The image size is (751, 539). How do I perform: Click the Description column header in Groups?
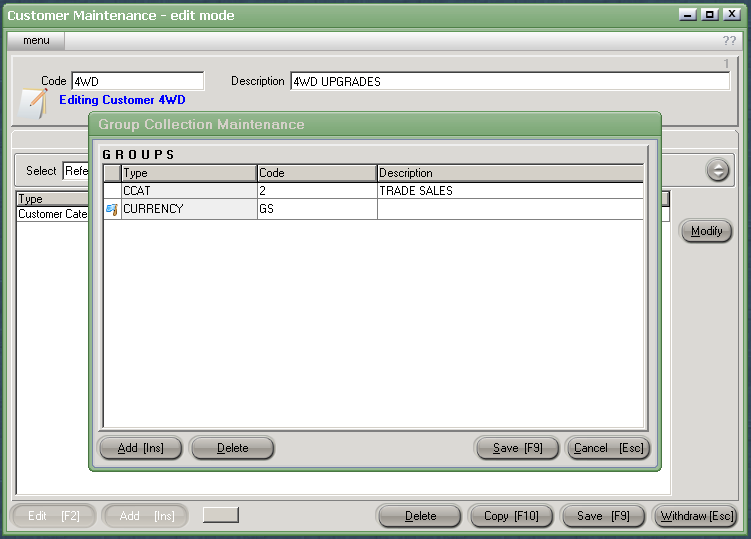pos(510,173)
